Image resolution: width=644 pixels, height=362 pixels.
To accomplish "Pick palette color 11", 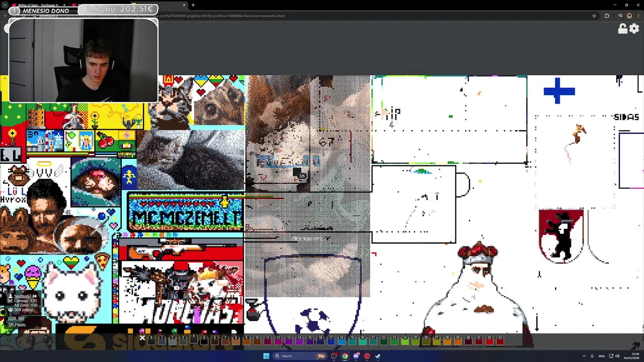I will tap(267, 341).
